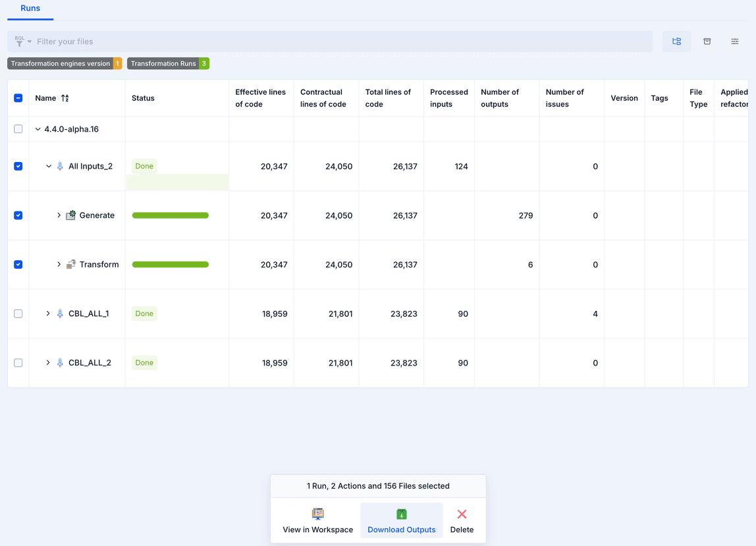The height and width of the screenshot is (546, 756).
Task: Click the Download Outputs button
Action: (x=401, y=530)
